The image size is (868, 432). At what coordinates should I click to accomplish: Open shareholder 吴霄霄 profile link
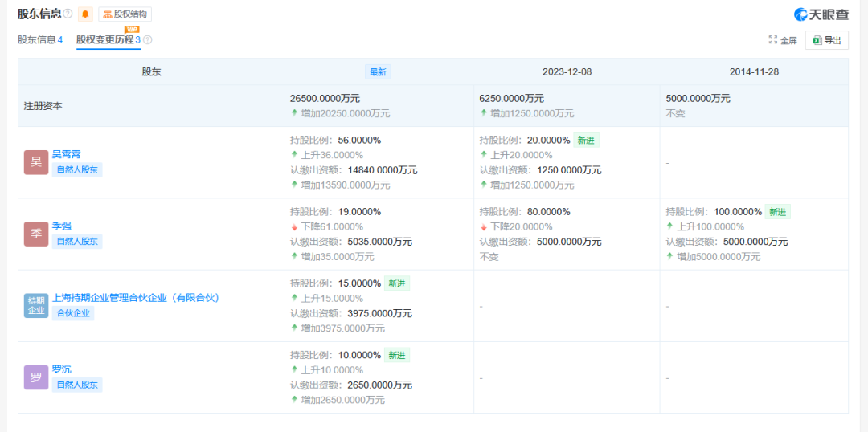click(x=67, y=154)
